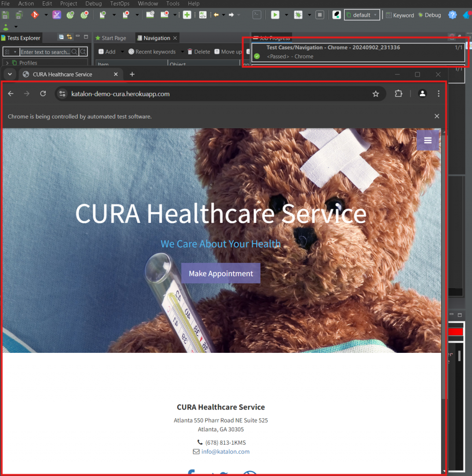Screen dimensions: 472x476
Task: Click the black-and-green TestCloud icon
Action: pos(336,15)
